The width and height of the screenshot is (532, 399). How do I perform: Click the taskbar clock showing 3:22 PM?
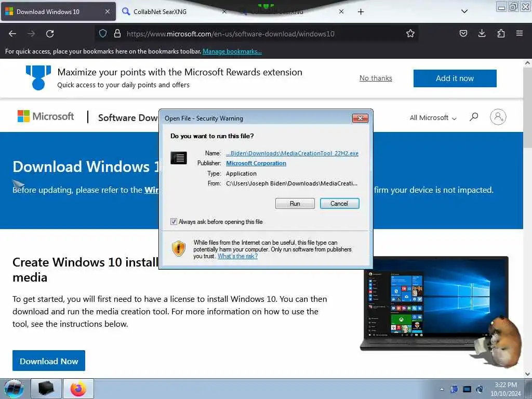pyautogui.click(x=506, y=389)
